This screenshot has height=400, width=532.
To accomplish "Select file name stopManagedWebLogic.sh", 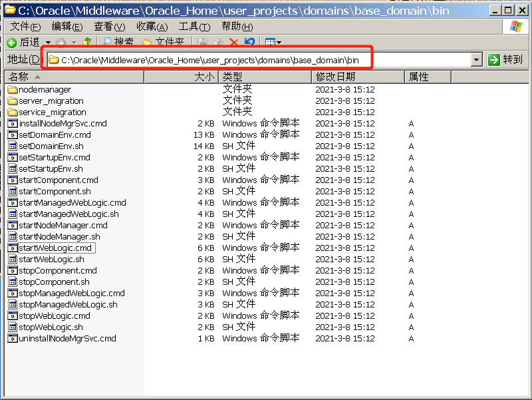I will click(x=68, y=305).
